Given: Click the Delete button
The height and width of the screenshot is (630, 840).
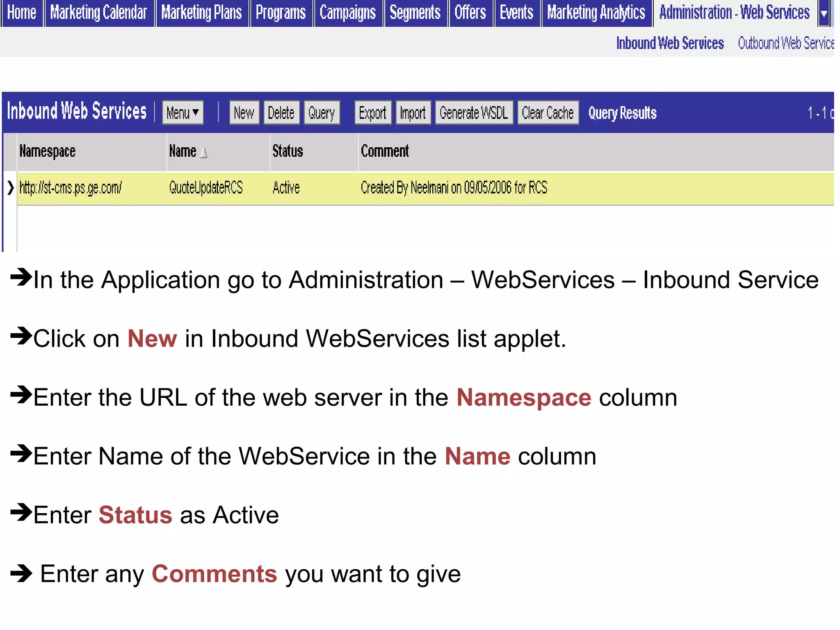Looking at the screenshot, I should pyautogui.click(x=281, y=112).
